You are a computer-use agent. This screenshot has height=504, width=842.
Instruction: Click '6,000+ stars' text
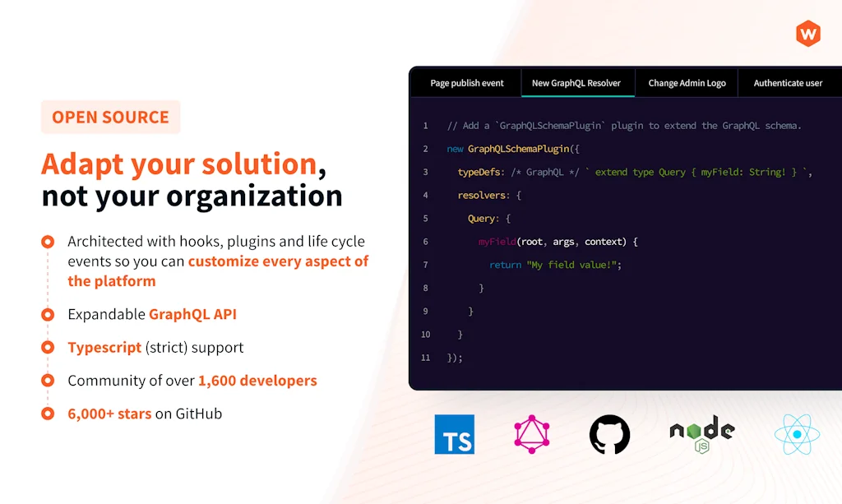[x=109, y=414]
